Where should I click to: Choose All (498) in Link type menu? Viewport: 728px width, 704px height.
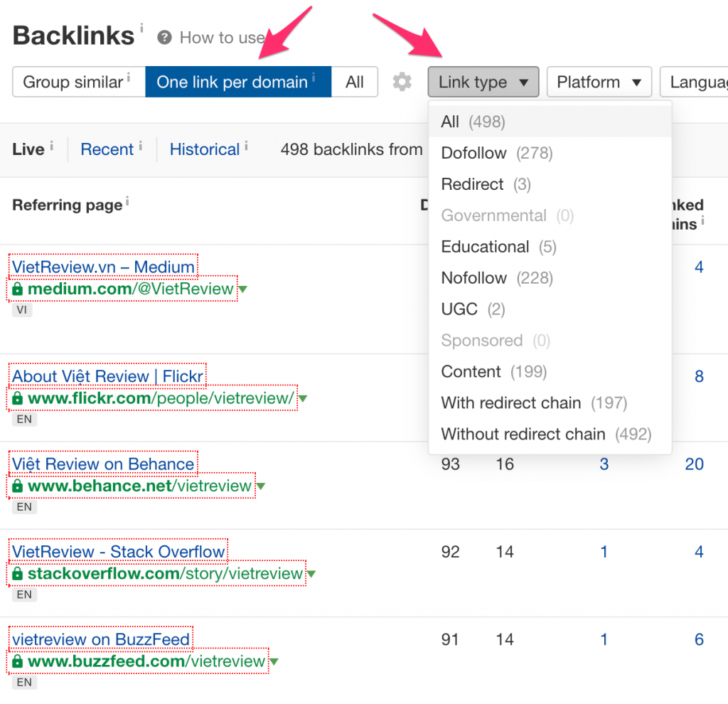(x=550, y=122)
